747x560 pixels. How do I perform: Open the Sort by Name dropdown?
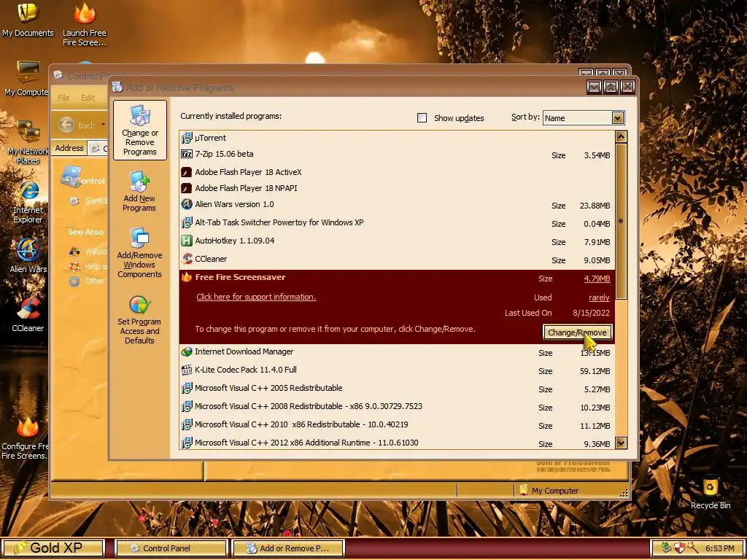point(617,117)
